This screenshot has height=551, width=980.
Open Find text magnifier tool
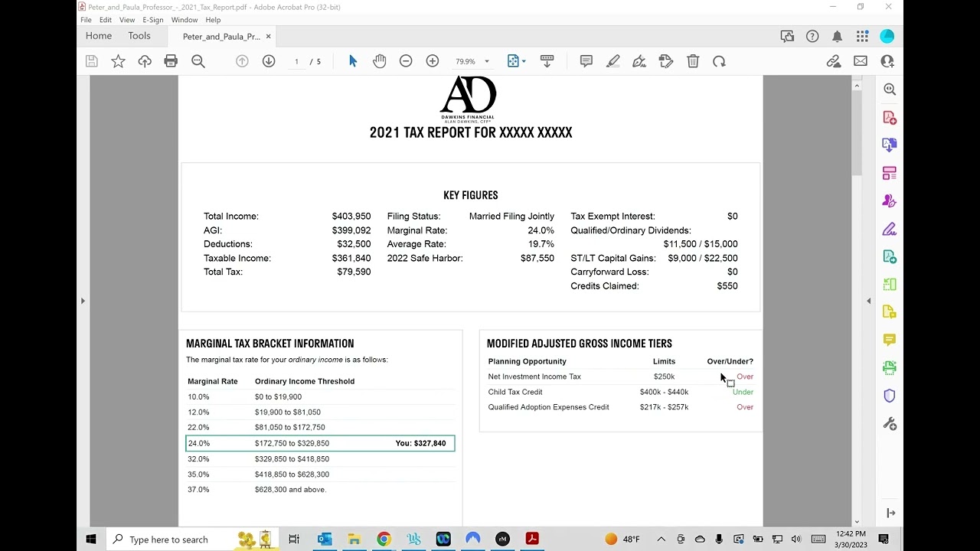tap(198, 61)
